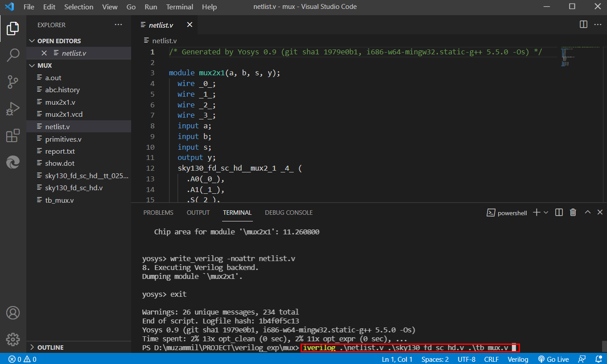Open errors and warnings status indicator
Viewport: 607px width, 364px height.
(x=22, y=359)
